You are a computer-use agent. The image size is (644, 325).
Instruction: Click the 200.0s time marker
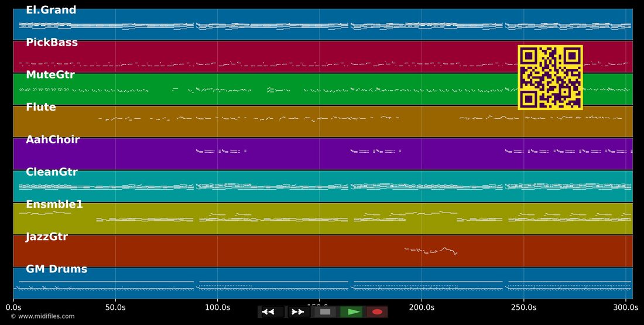(x=422, y=307)
